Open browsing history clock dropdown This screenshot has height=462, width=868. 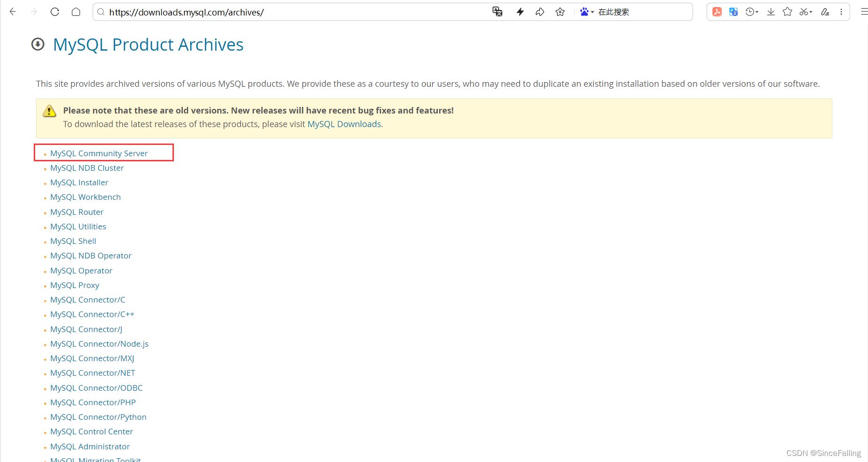(x=752, y=12)
